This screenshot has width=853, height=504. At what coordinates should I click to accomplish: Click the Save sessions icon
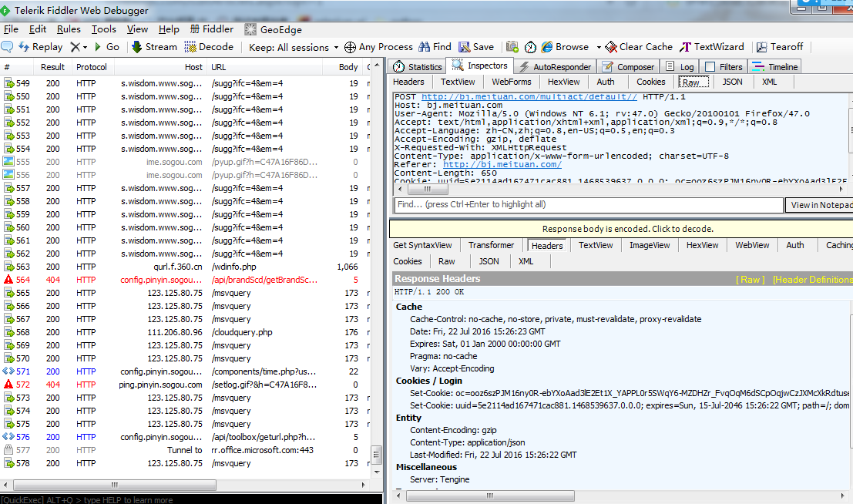465,47
